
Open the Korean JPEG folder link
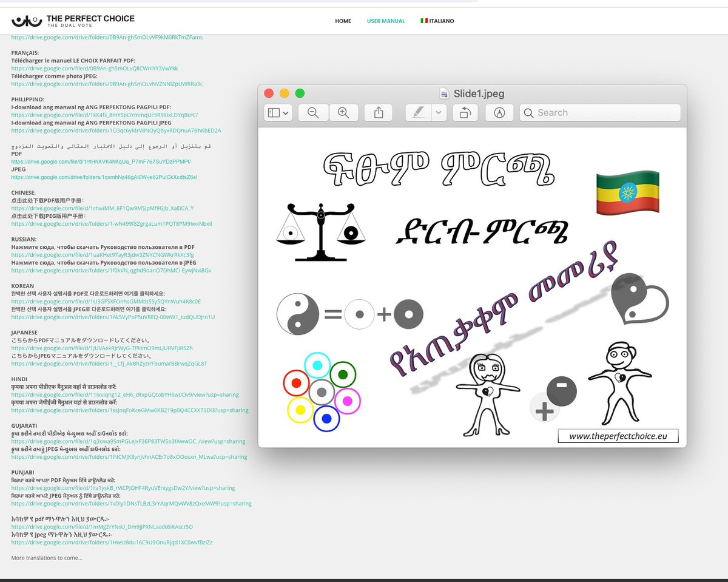pos(113,317)
